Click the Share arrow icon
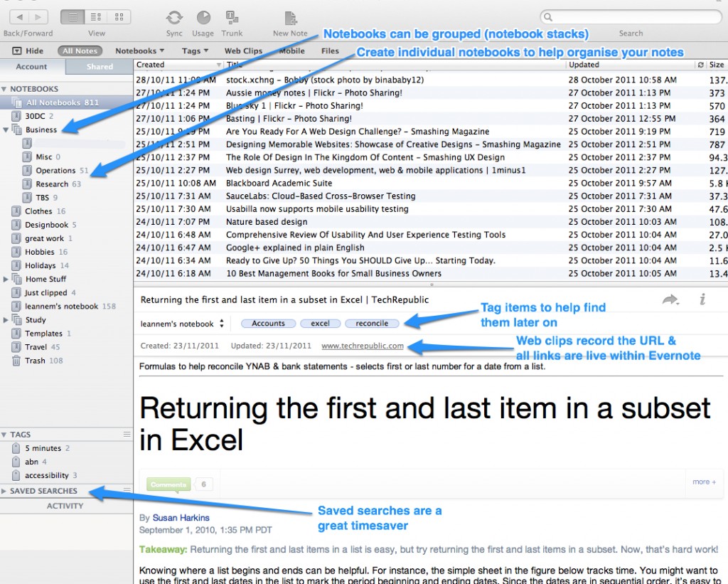This screenshot has width=728, height=584. (x=670, y=299)
